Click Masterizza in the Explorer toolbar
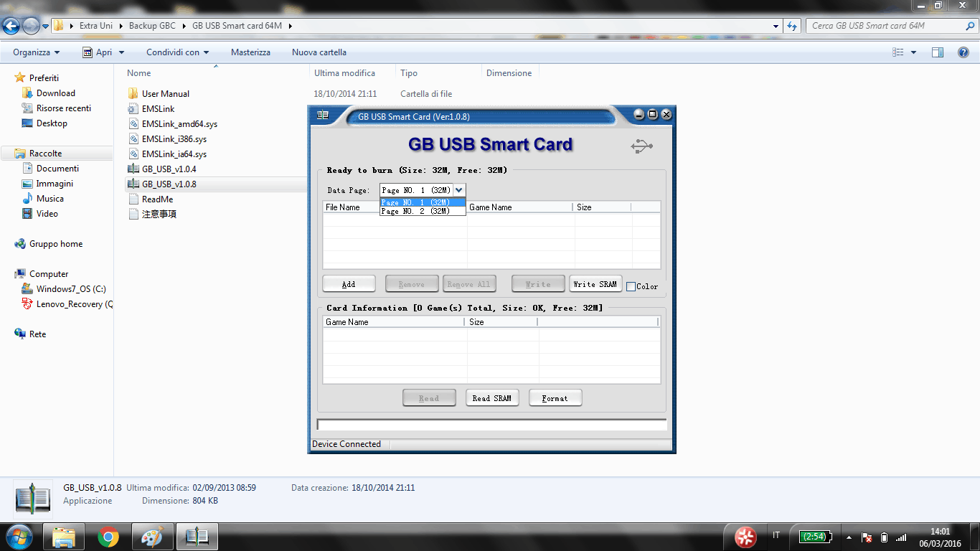This screenshot has height=551, width=980. click(x=250, y=52)
